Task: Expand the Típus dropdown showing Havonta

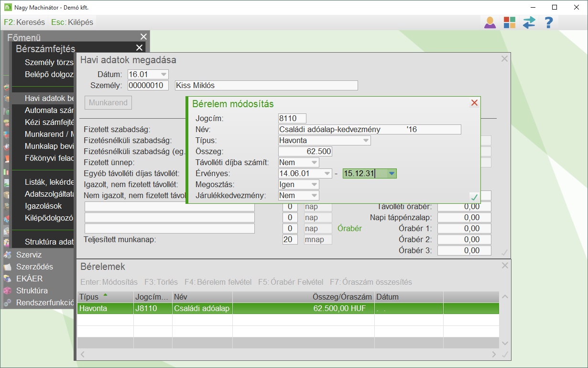Action: [x=366, y=141]
